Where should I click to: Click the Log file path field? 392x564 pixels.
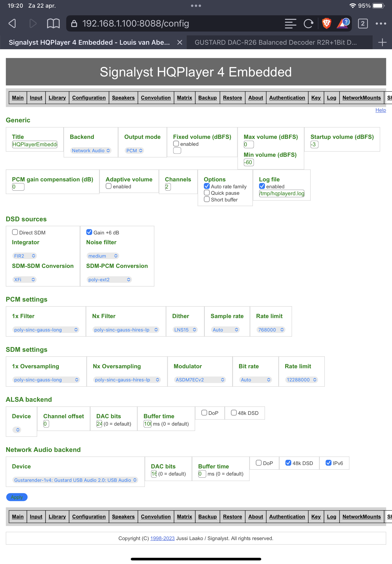click(x=282, y=194)
